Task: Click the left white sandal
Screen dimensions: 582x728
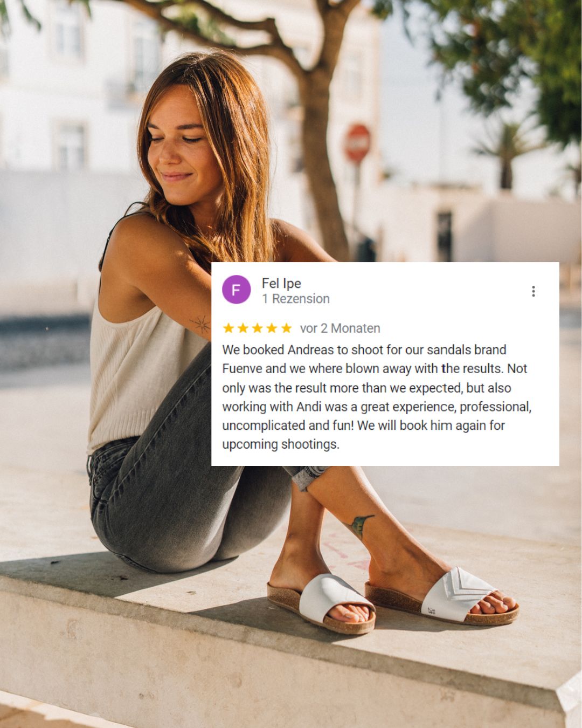Action: pos(322,604)
